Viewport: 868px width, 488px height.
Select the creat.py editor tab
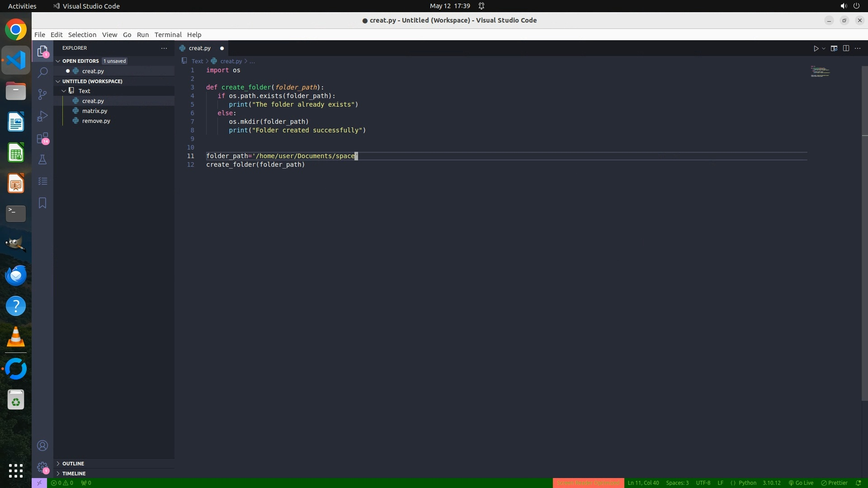point(199,48)
